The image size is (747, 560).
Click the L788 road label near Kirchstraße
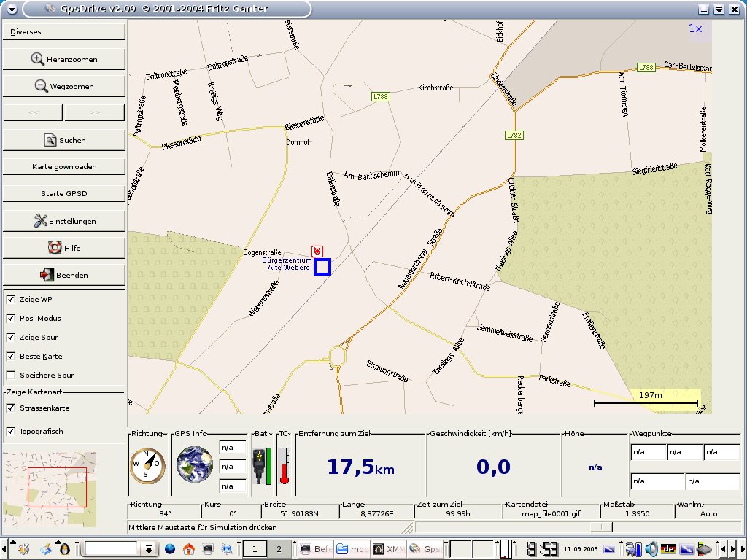(381, 97)
